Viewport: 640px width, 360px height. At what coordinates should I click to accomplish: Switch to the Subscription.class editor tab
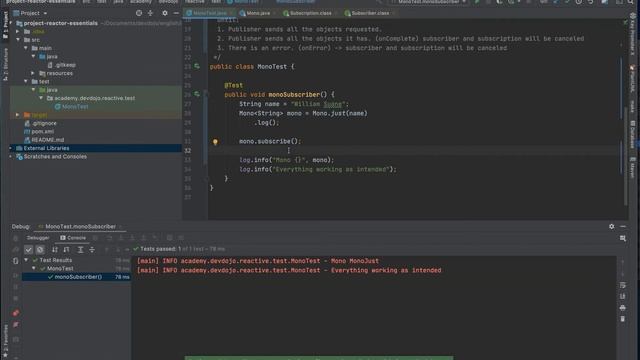310,13
